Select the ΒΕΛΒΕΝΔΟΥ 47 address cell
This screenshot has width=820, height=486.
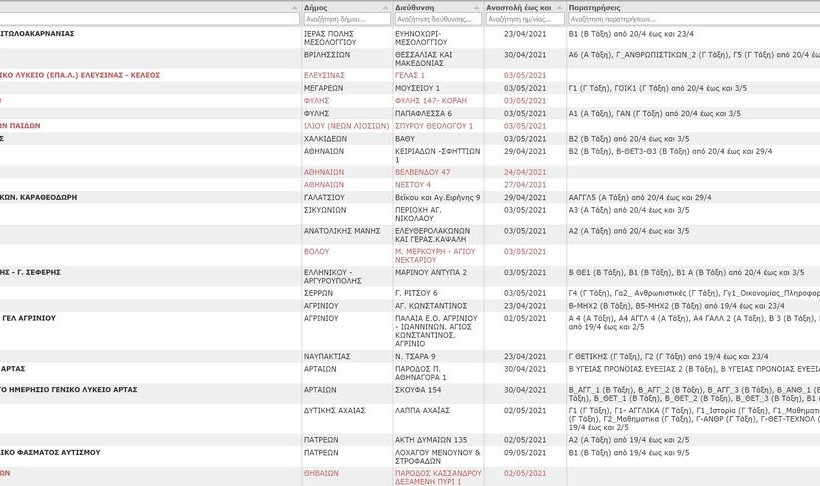pos(423,172)
